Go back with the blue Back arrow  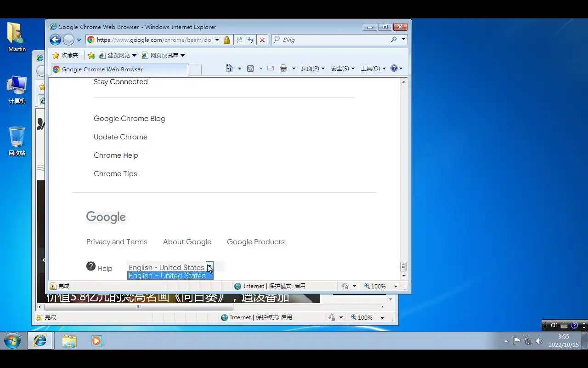pyautogui.click(x=55, y=40)
